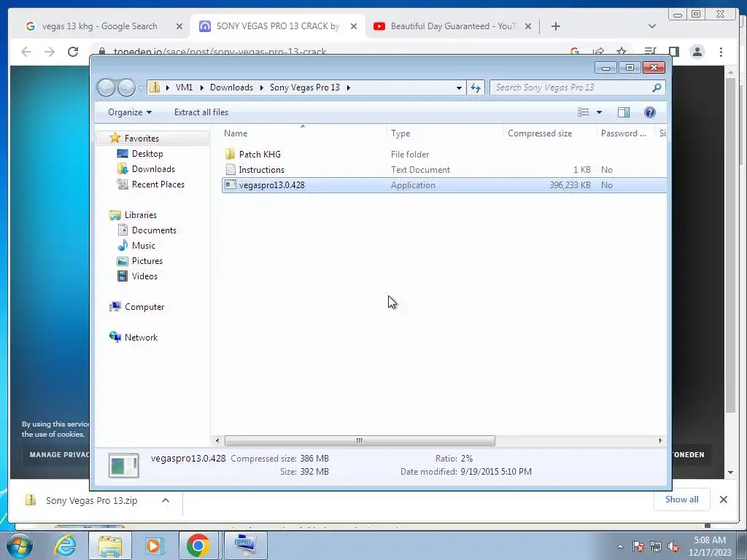
Task: Open the Windows Start menu
Action: [19, 545]
